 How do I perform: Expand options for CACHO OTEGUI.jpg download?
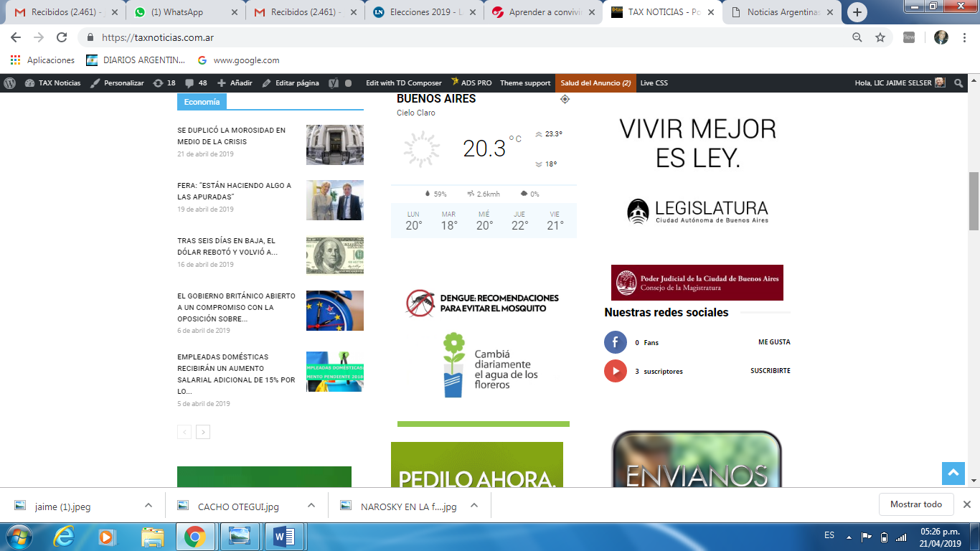[311, 505]
